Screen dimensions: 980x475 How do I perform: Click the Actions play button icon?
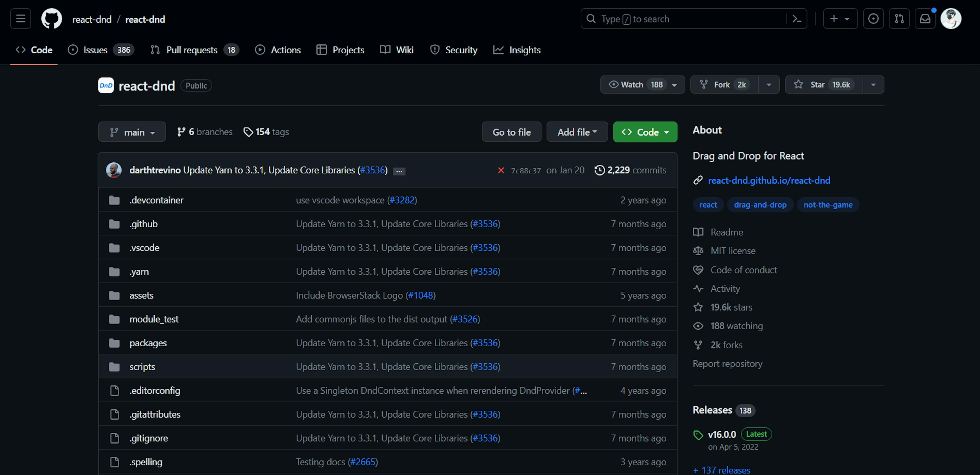[x=259, y=49]
